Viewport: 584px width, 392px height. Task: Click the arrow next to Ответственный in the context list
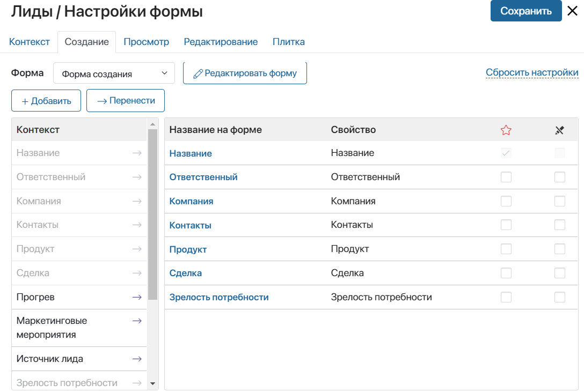click(137, 177)
